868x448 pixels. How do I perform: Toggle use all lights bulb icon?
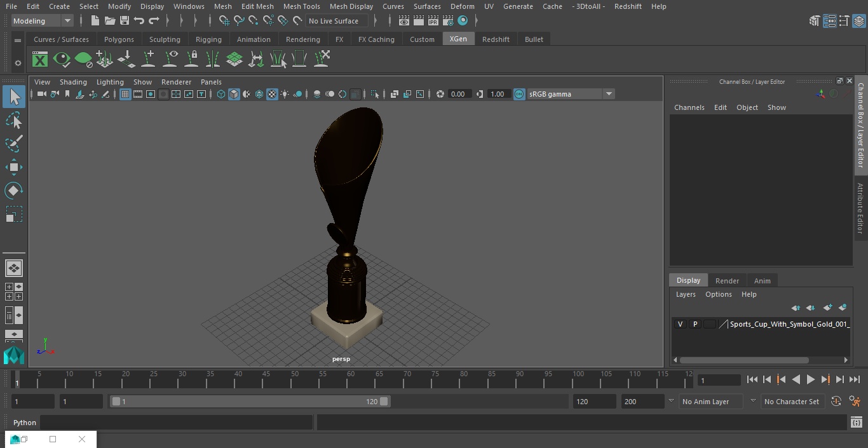[x=285, y=94]
